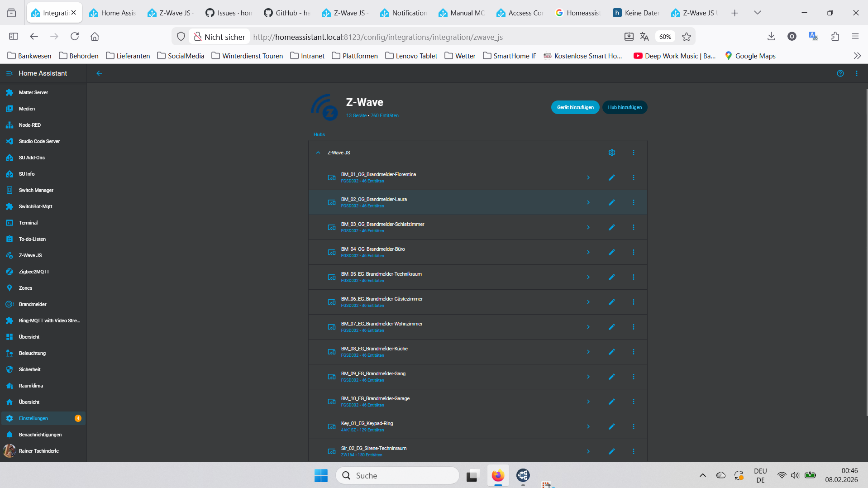Viewport: 868px width, 488px height.
Task: Open Firefox from the taskbar
Action: [x=498, y=475]
